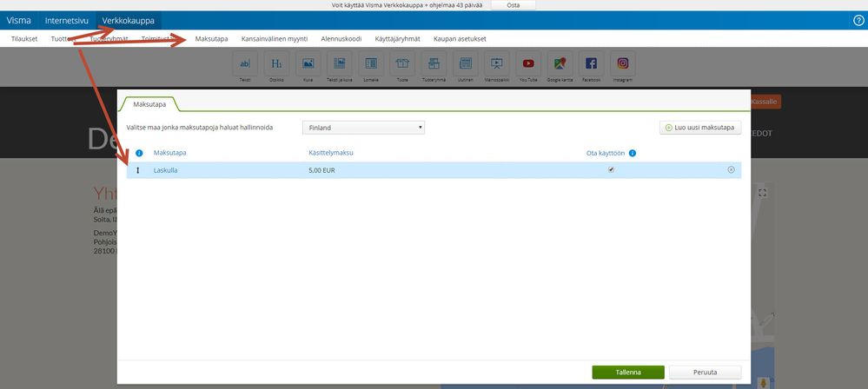Viewport: 868px width, 389px height.
Task: Click the Tallenna save button
Action: tap(627, 373)
